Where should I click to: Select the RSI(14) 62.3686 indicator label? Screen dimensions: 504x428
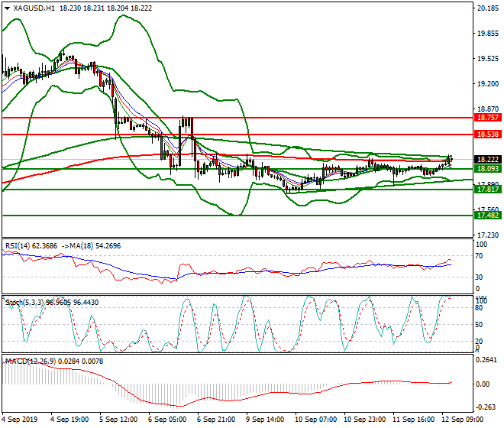point(31,246)
